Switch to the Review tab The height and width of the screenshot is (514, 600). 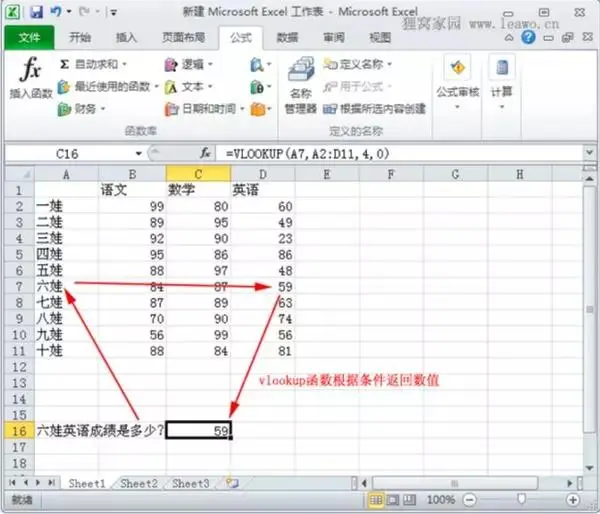pyautogui.click(x=334, y=38)
